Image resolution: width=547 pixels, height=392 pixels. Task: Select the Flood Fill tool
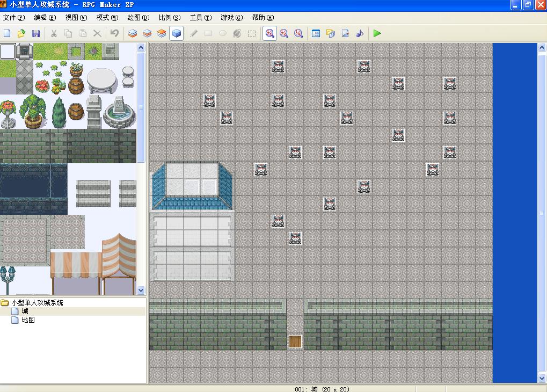click(x=237, y=33)
